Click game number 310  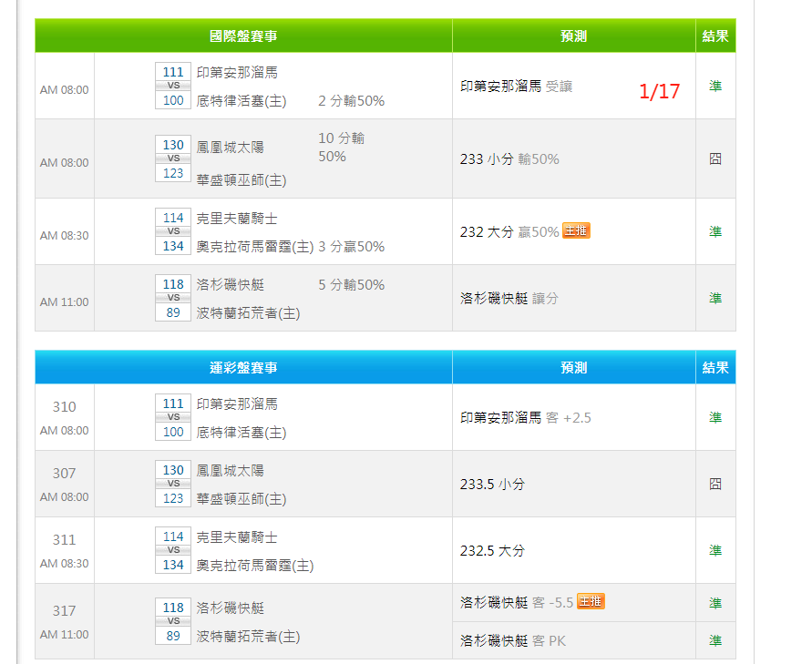click(64, 407)
